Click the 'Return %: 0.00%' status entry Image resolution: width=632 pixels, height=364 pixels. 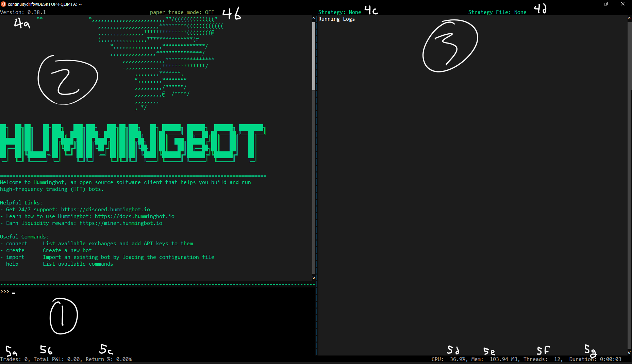click(x=109, y=359)
